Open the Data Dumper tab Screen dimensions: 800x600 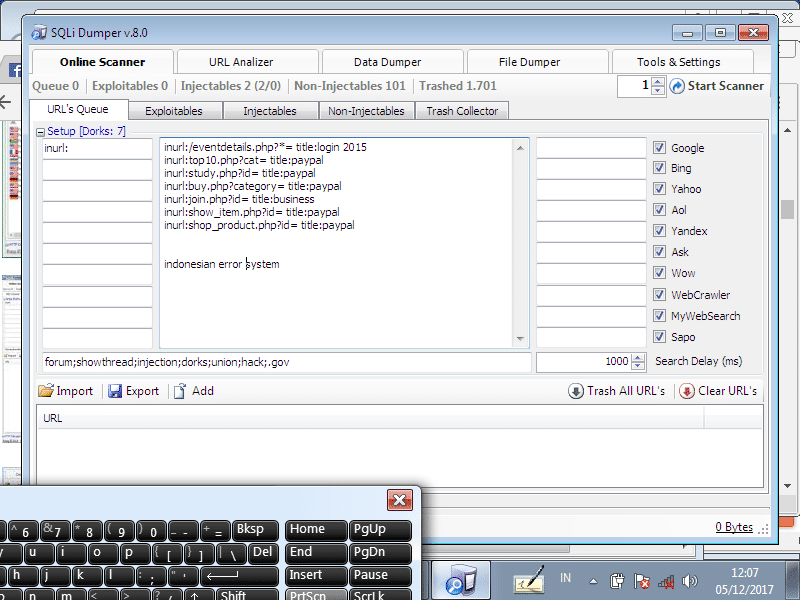[392, 62]
